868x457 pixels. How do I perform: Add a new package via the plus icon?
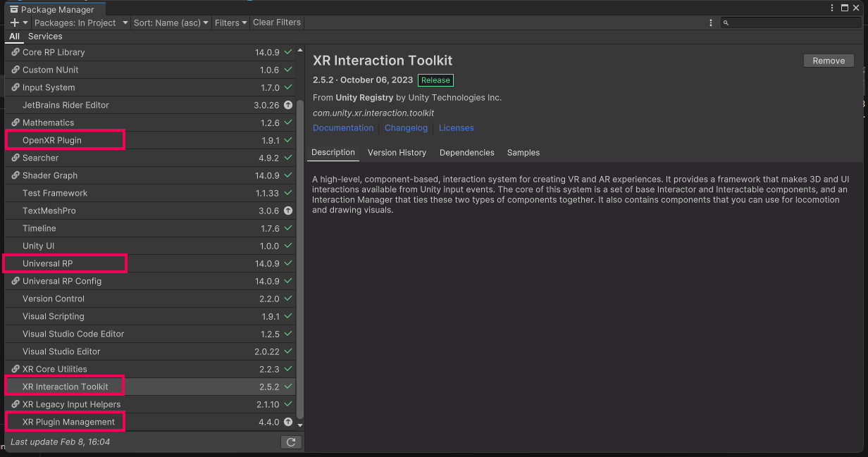[13, 22]
